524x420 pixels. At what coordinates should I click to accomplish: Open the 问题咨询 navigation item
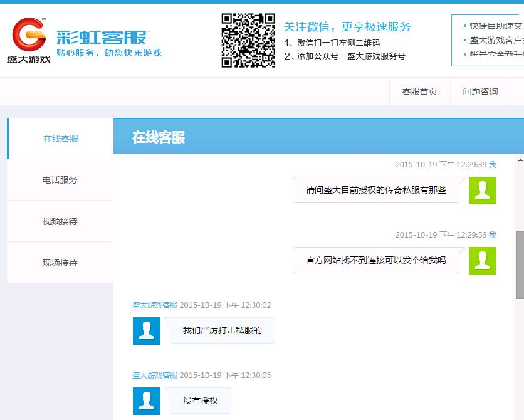[x=480, y=92]
